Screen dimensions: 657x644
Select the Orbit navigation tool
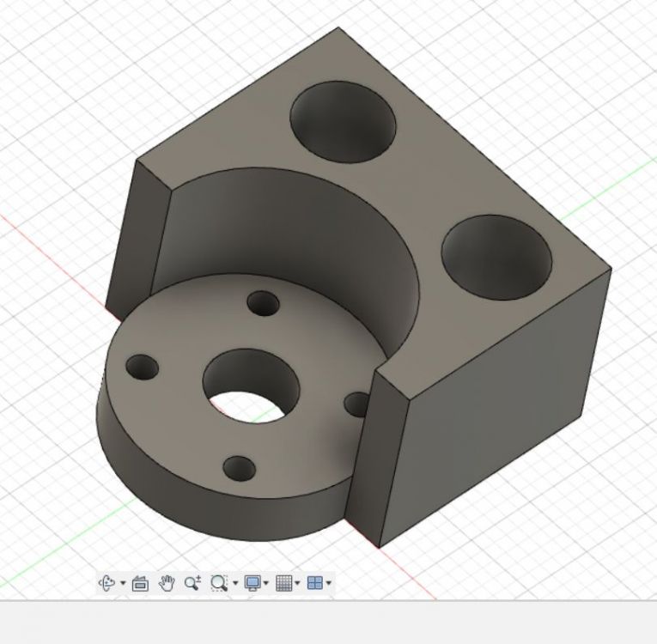(106, 582)
